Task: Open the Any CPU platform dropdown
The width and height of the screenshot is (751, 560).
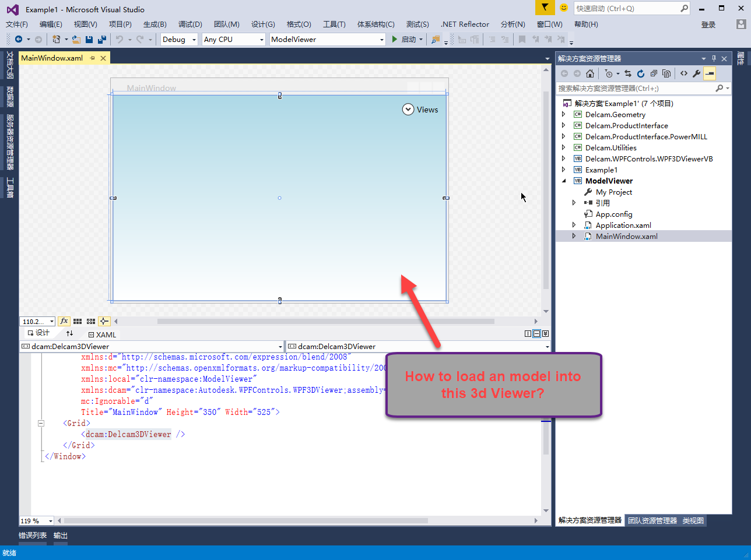Action: pyautogui.click(x=233, y=39)
